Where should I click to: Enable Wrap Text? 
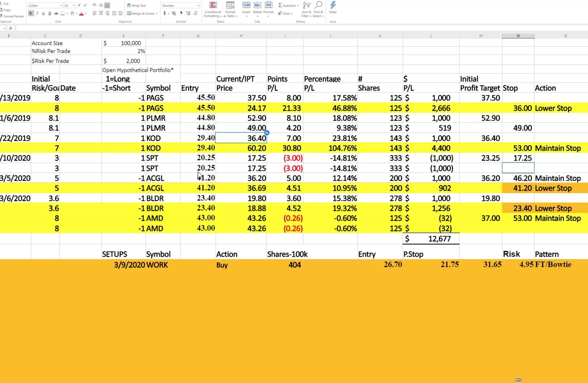136,5
